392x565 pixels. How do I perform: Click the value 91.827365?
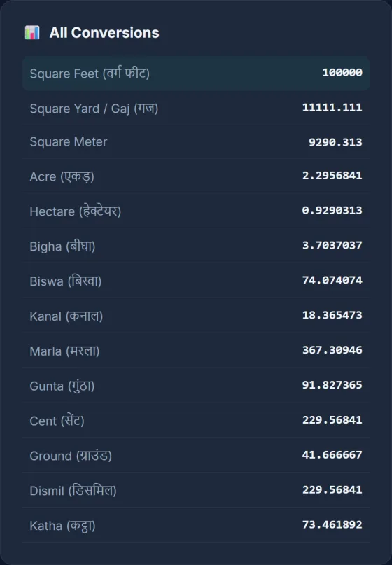click(332, 385)
